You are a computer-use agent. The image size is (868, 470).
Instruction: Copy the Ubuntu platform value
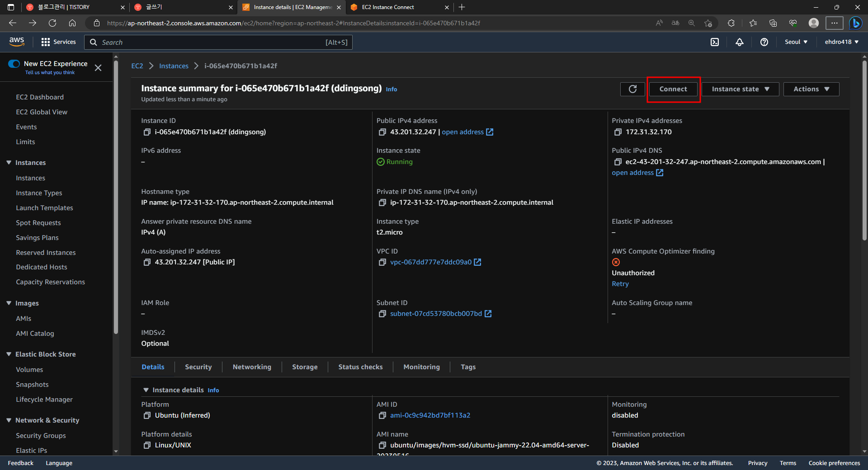point(147,415)
